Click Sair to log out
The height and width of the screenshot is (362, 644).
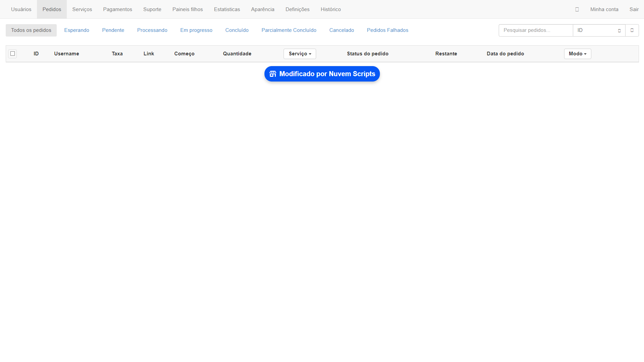[634, 9]
